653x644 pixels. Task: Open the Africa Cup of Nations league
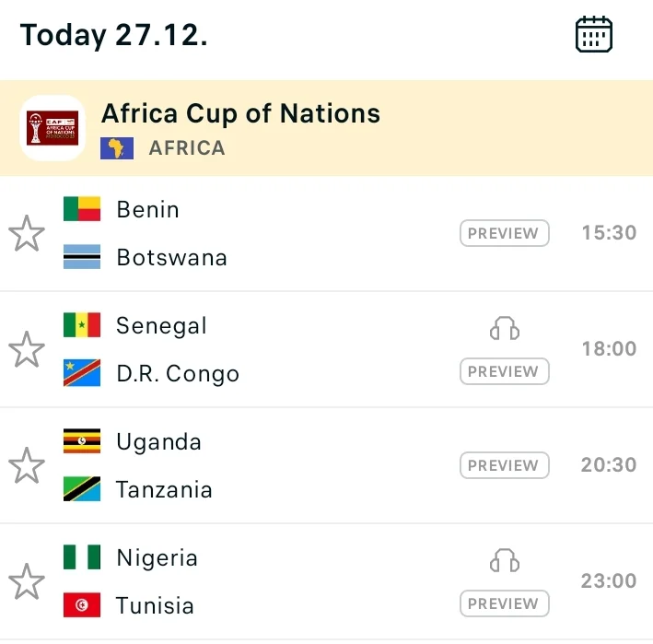(240, 113)
